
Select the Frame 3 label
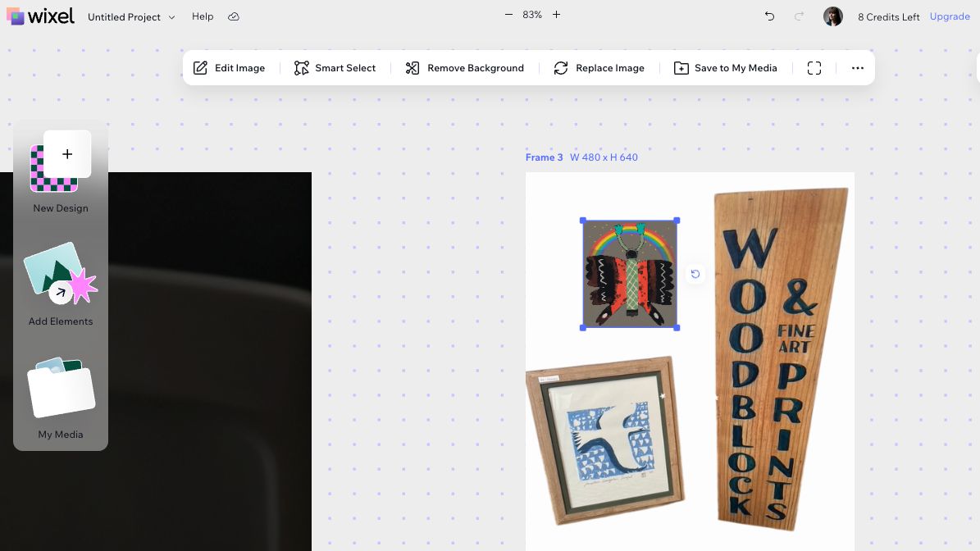point(544,157)
